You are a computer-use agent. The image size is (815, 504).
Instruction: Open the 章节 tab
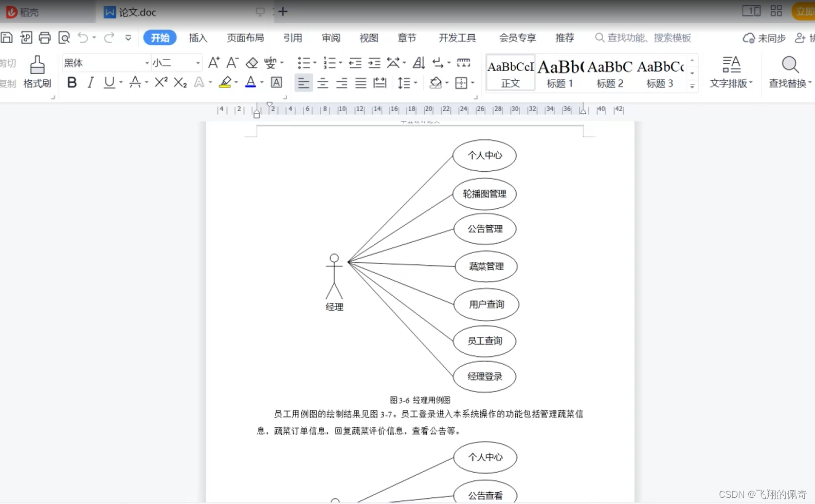point(407,38)
